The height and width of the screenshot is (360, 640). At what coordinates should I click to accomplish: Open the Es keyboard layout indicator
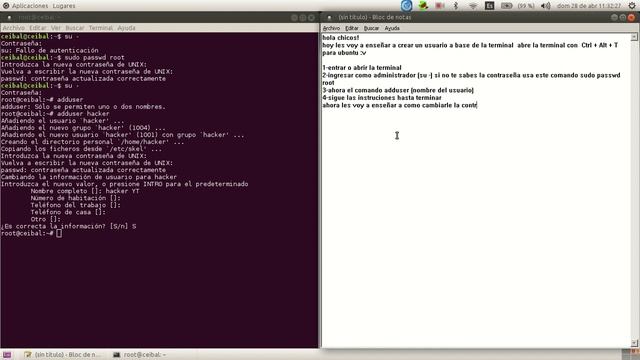coord(489,6)
